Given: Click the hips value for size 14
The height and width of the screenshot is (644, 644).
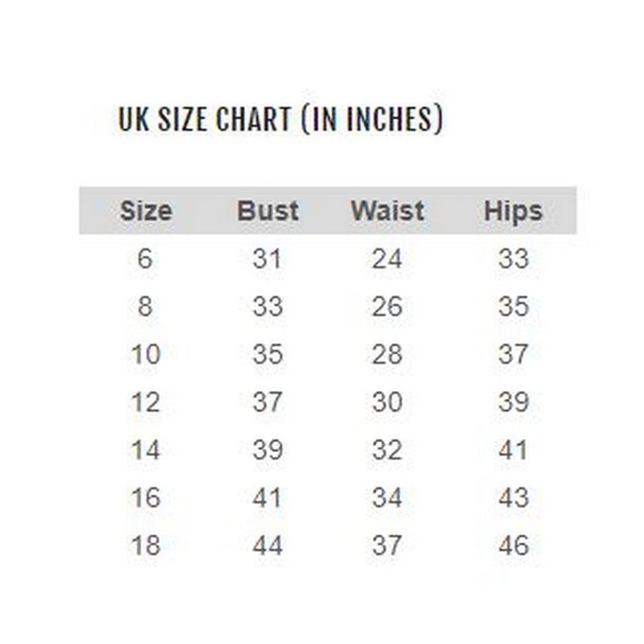Looking at the screenshot, I should pyautogui.click(x=513, y=450).
